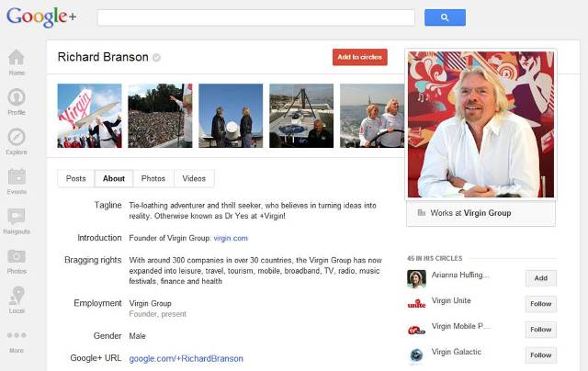
Task: Open the Videos tab
Action: pos(194,178)
